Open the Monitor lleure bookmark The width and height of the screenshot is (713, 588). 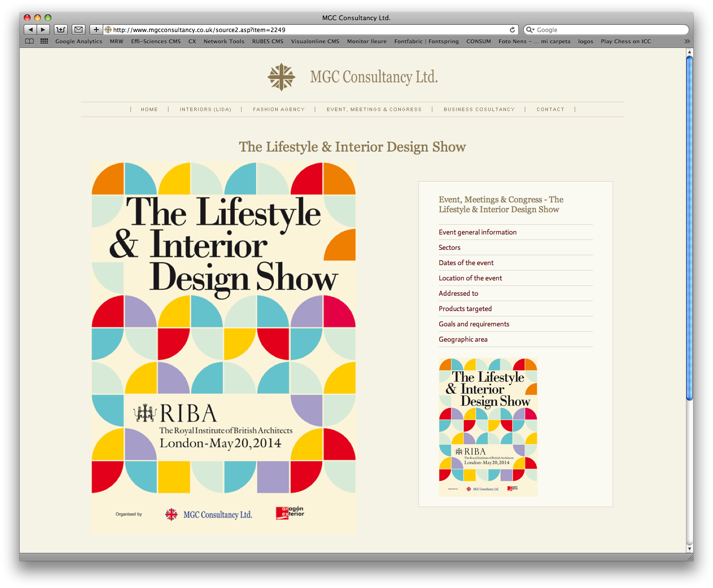367,41
